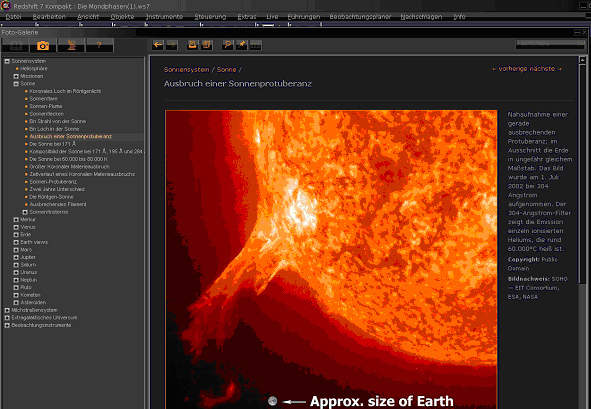This screenshot has width=591, height=409.
Task: Select Die Sonne bei 60.000 bis 80.000 K
Action: (x=68, y=159)
